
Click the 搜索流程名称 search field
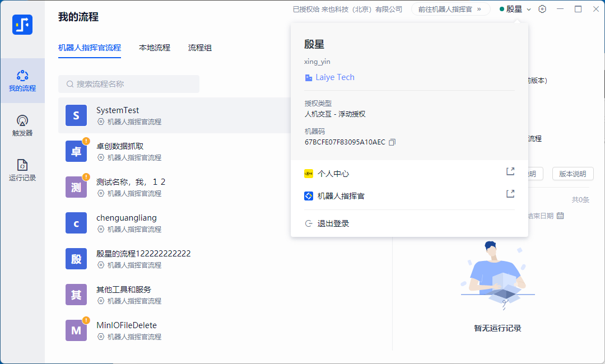click(129, 84)
